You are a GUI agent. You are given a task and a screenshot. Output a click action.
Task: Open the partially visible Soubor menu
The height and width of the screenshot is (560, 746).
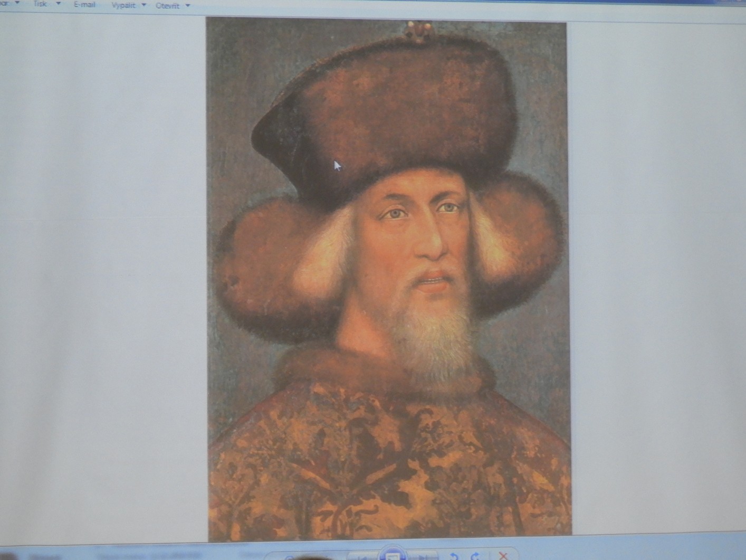10,3
